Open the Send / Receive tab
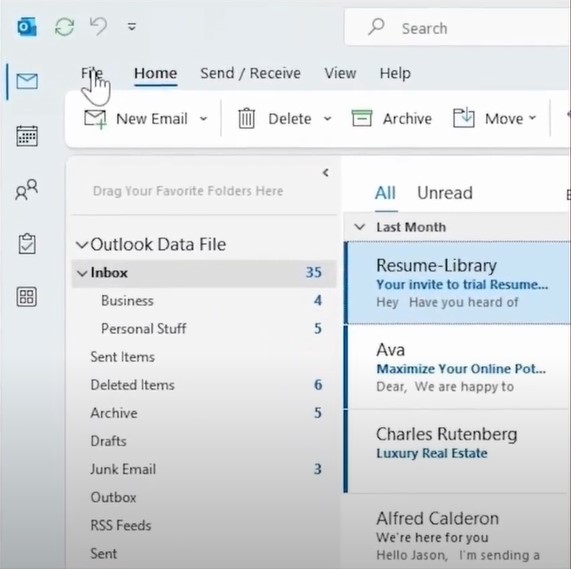Image resolution: width=571 pixels, height=569 pixels. pos(251,73)
